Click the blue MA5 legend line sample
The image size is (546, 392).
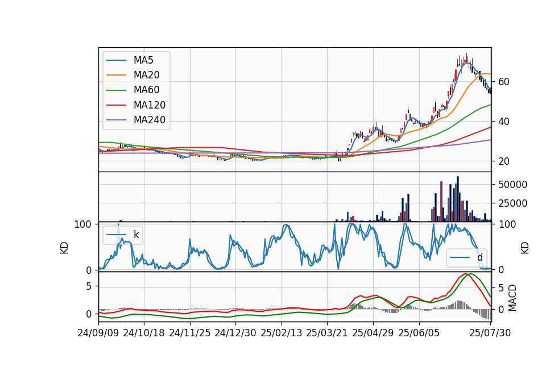(x=116, y=60)
